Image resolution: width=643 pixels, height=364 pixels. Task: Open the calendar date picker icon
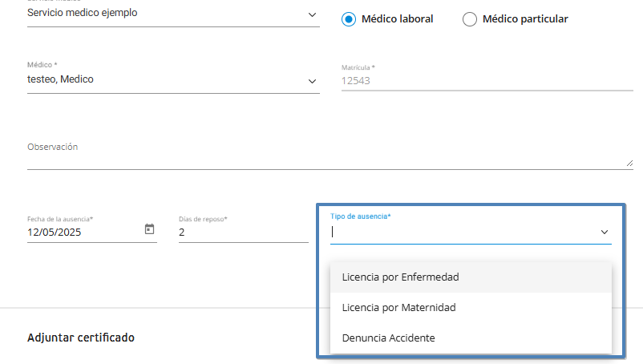[149, 229]
